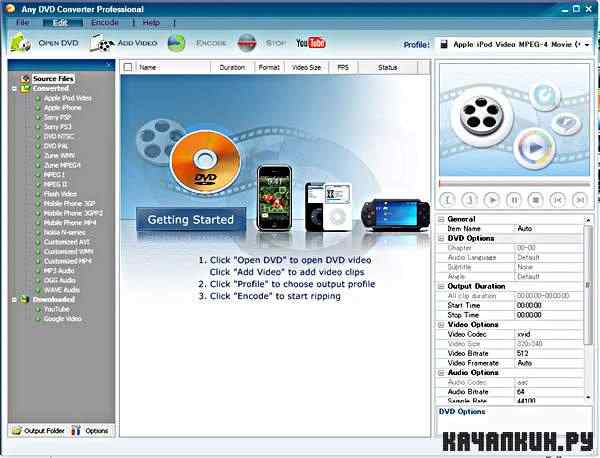Click the Sony PSP bullet icon
This screenshot has width=600, height=458.
[38, 117]
